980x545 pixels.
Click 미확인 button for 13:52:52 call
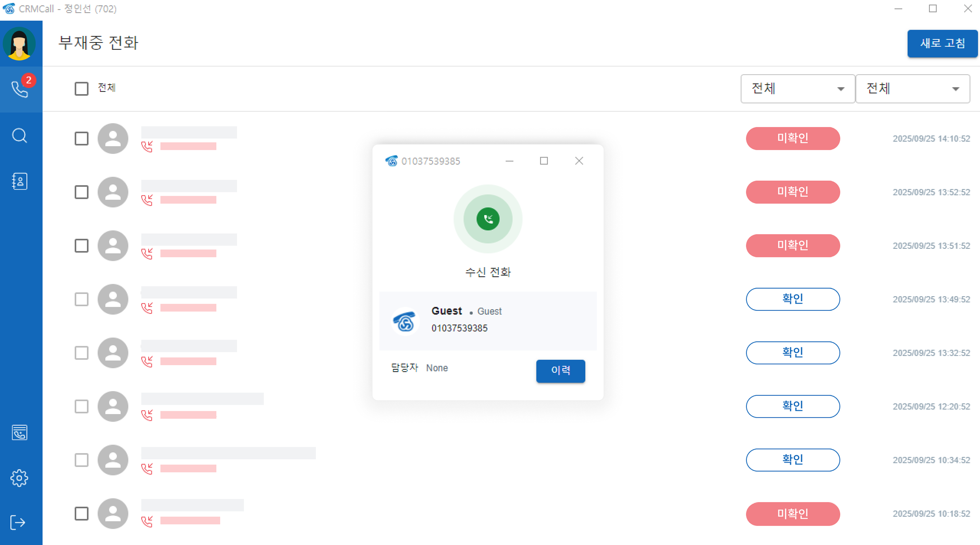point(792,192)
